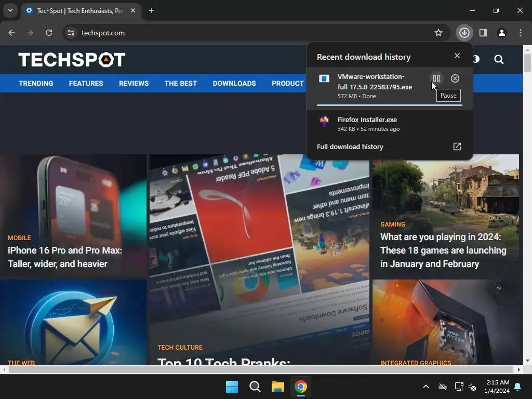Show hidden system tray icons

(x=426, y=387)
